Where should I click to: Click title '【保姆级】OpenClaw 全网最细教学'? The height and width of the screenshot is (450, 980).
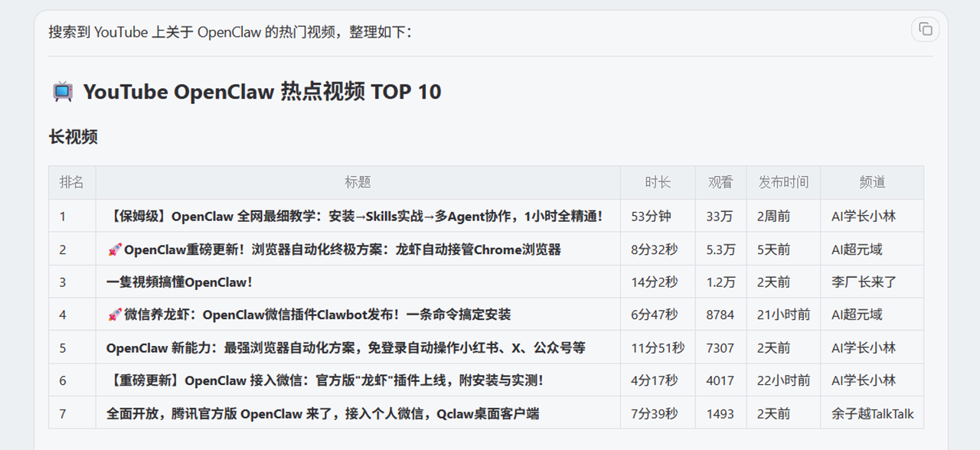(354, 217)
